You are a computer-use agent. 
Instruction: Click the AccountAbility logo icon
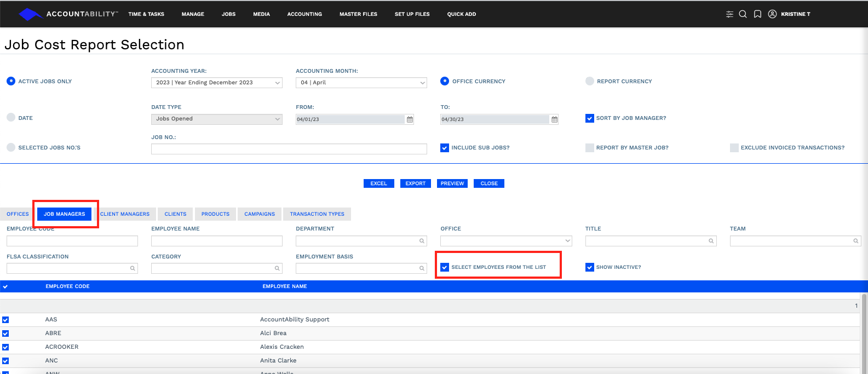click(x=30, y=14)
